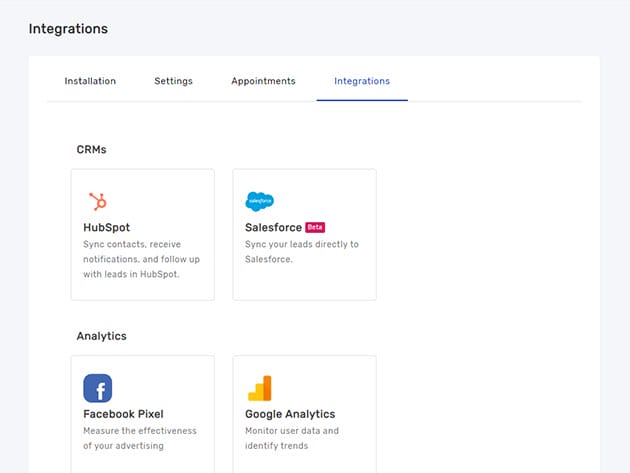Click the Analytics section heading
630x473 pixels.
(102, 336)
